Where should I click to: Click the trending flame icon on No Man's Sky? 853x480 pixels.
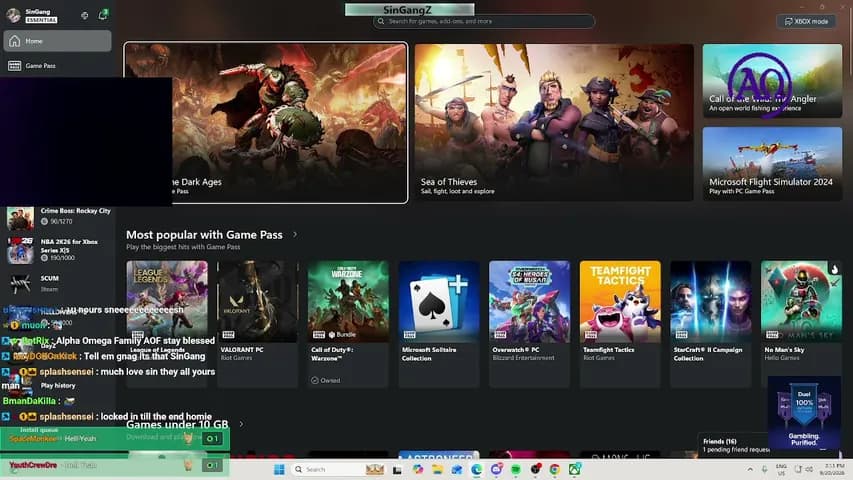click(x=834, y=269)
